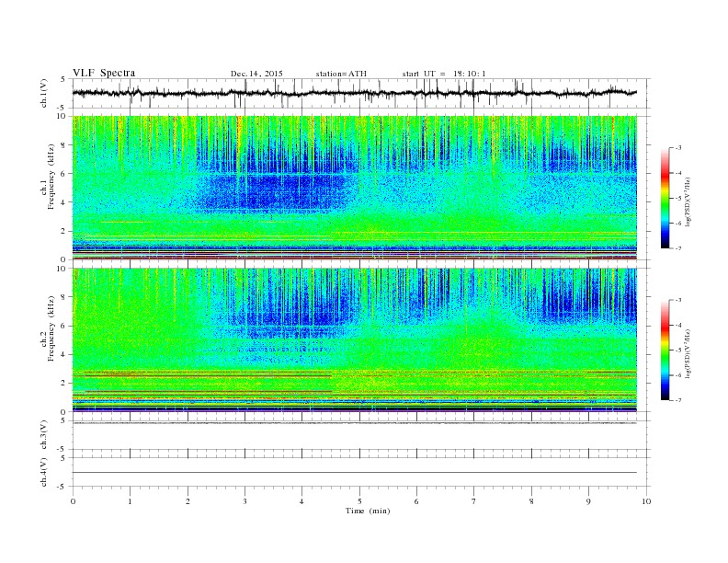Click the "Time (min)" x-axis label

tap(368, 511)
